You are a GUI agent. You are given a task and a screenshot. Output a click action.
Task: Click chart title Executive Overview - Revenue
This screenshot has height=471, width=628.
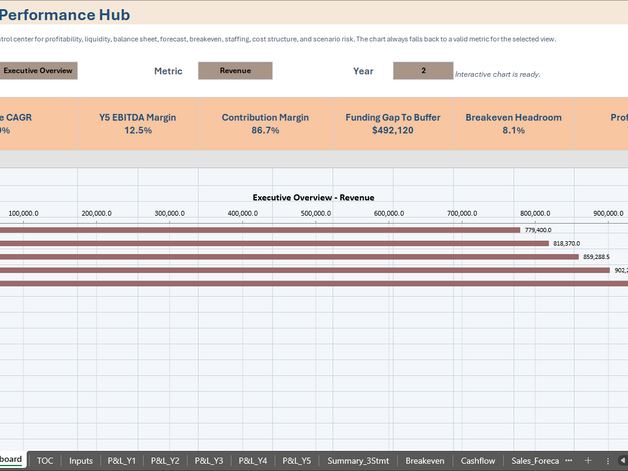313,197
